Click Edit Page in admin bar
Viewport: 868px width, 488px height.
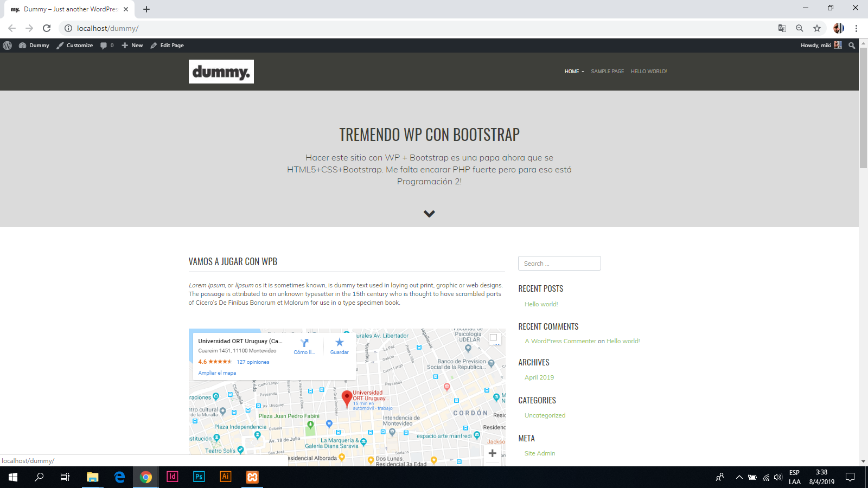(167, 46)
